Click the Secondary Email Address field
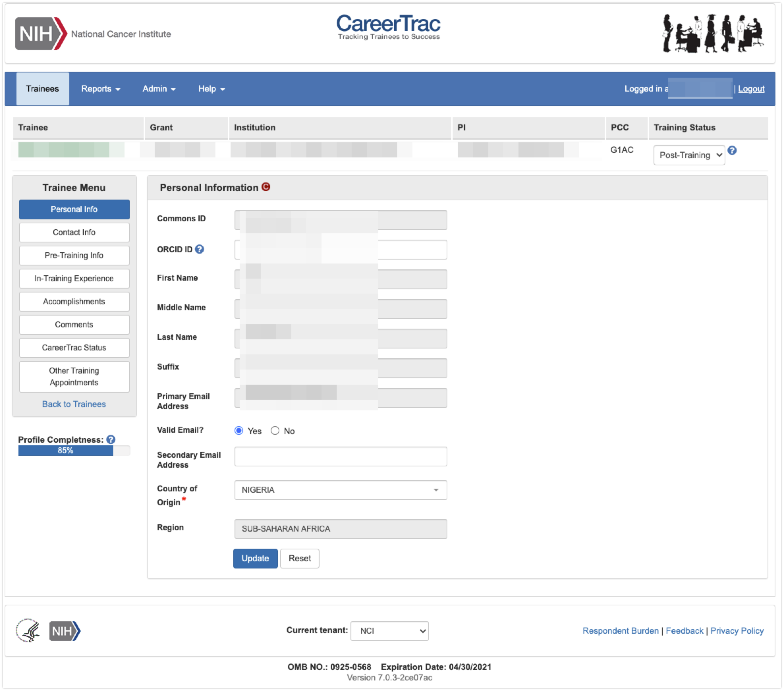This screenshot has width=784, height=691. (x=340, y=456)
